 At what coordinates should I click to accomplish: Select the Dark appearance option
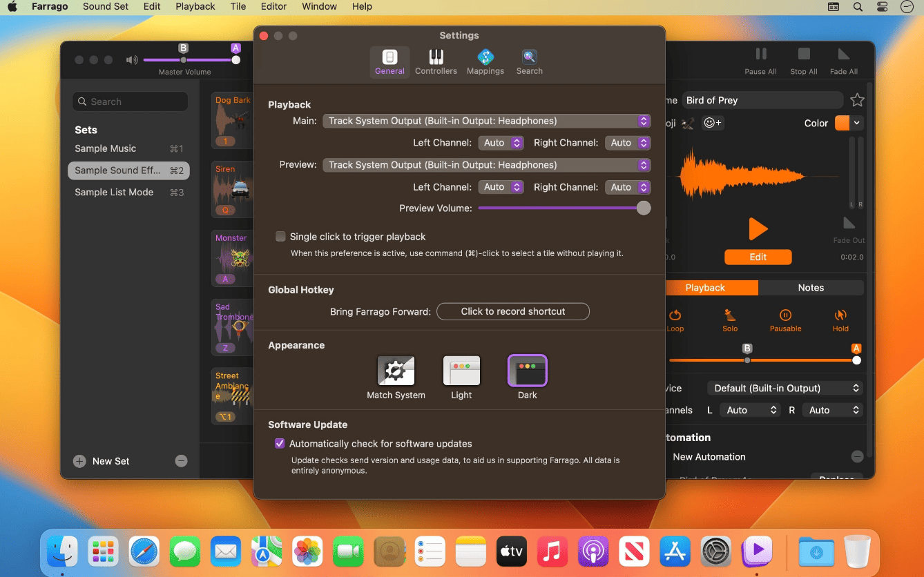tap(528, 378)
